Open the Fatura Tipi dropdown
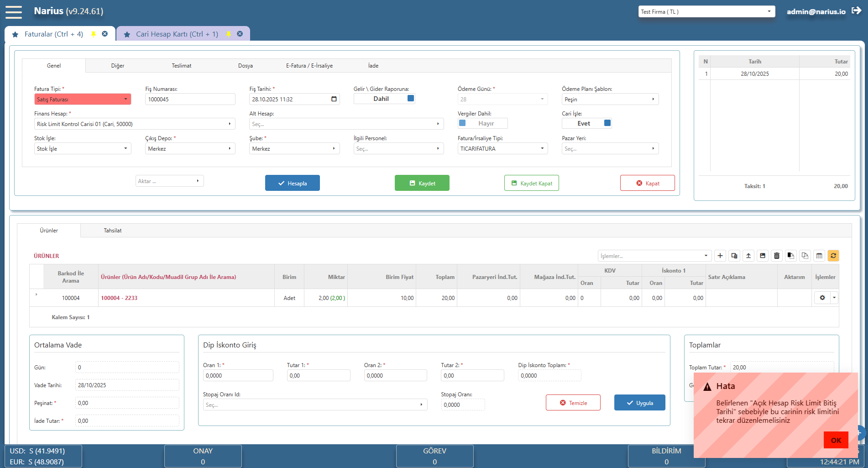The image size is (868, 468). pyautogui.click(x=83, y=99)
